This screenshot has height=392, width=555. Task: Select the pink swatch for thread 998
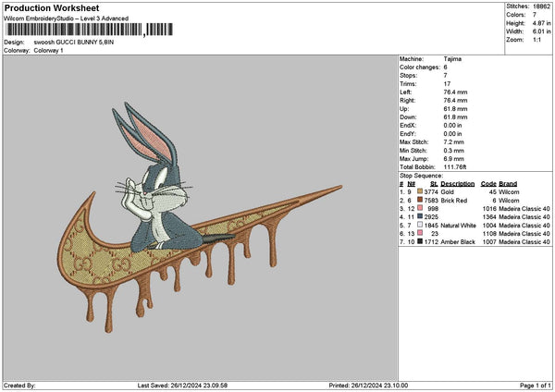(x=421, y=209)
